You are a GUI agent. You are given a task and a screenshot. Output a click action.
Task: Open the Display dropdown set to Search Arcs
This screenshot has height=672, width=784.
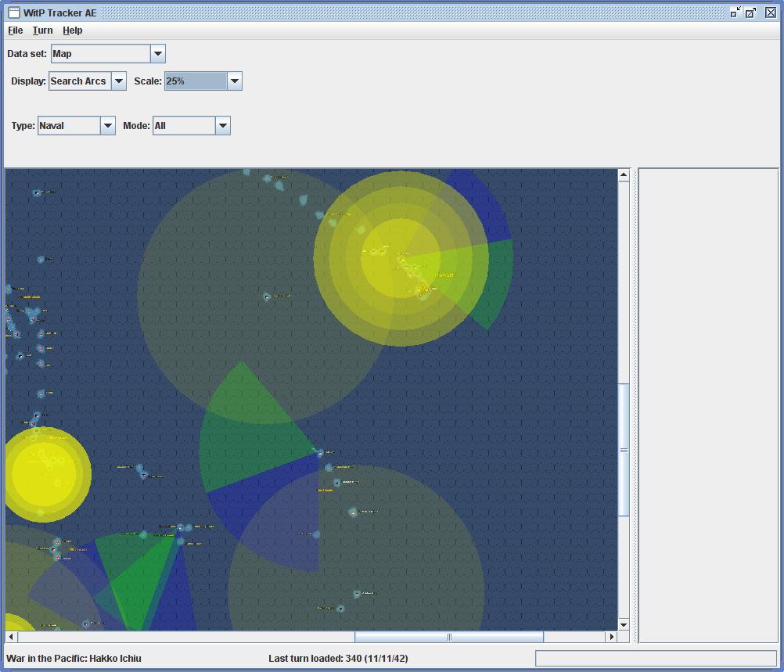click(x=119, y=81)
